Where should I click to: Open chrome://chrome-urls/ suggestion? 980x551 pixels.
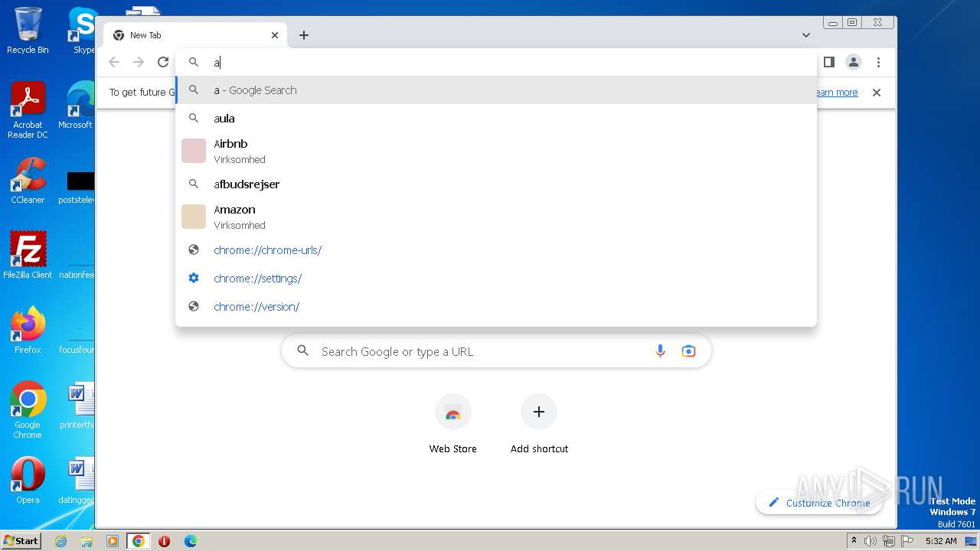click(x=496, y=250)
